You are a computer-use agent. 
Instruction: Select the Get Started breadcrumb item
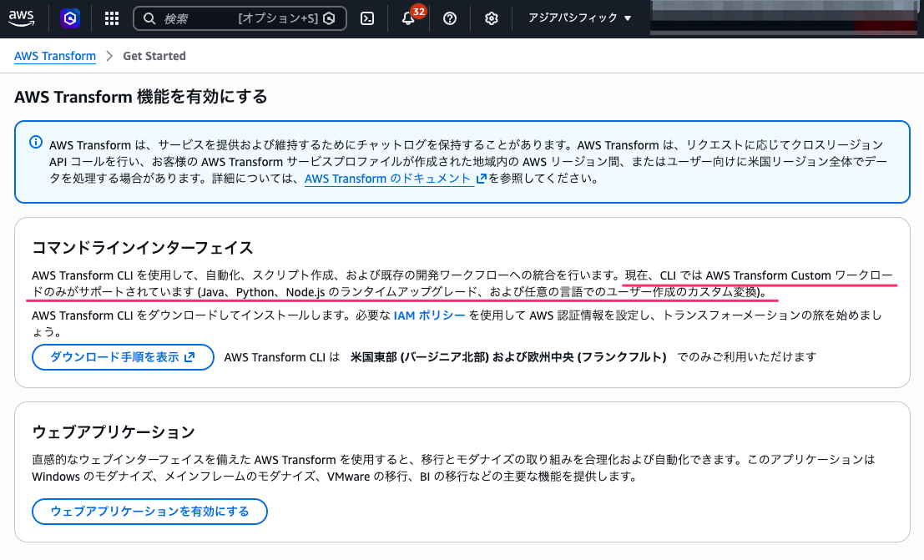(154, 56)
